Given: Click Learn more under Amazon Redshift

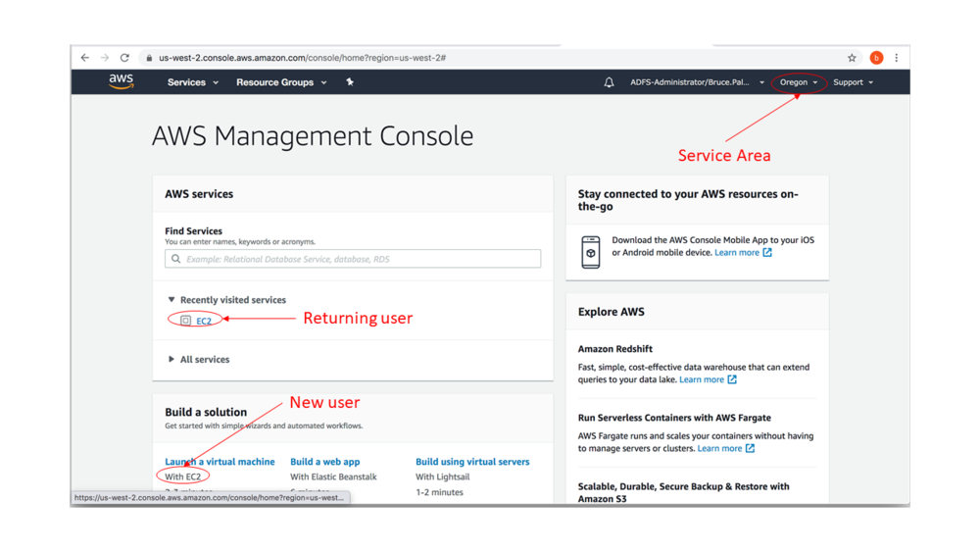Looking at the screenshot, I should pyautogui.click(x=702, y=379).
